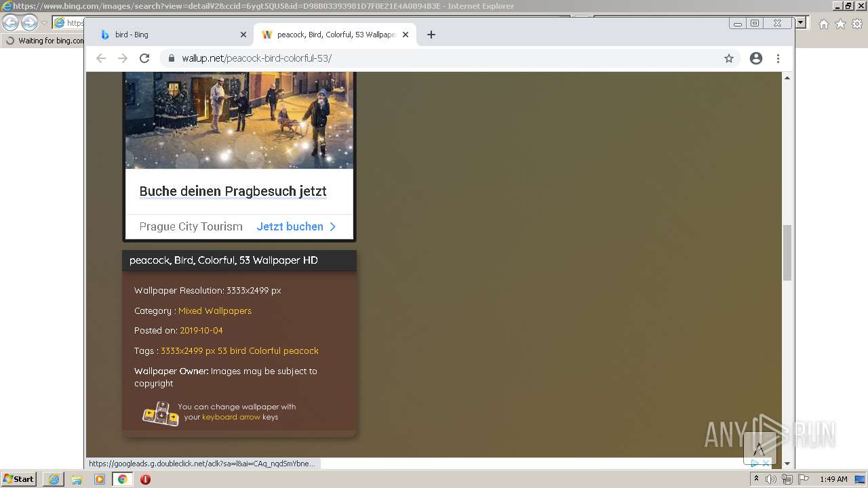Click the page scrollbar up arrow
The height and width of the screenshot is (488, 868).
(787, 78)
